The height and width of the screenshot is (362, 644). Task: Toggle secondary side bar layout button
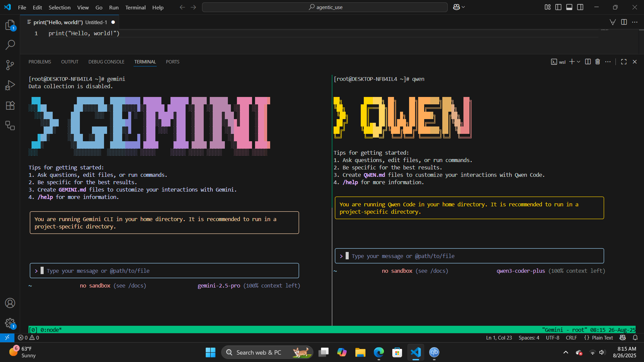point(580,7)
